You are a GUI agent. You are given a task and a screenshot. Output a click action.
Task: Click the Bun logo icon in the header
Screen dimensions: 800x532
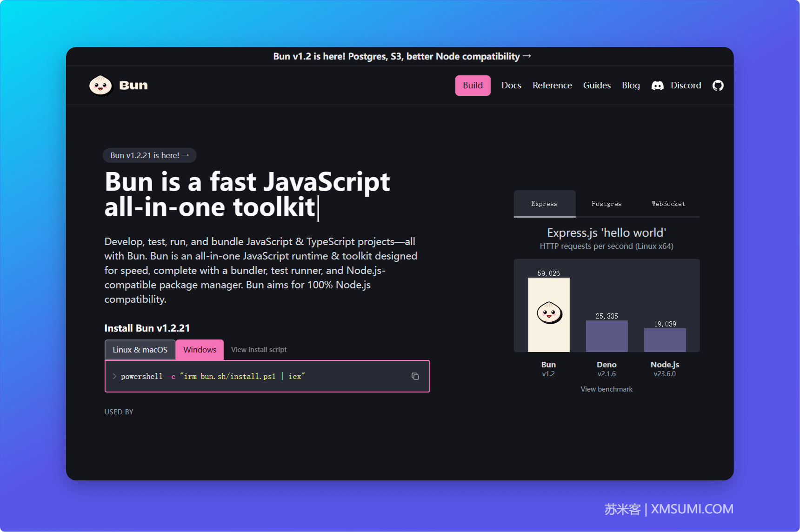pos(100,86)
